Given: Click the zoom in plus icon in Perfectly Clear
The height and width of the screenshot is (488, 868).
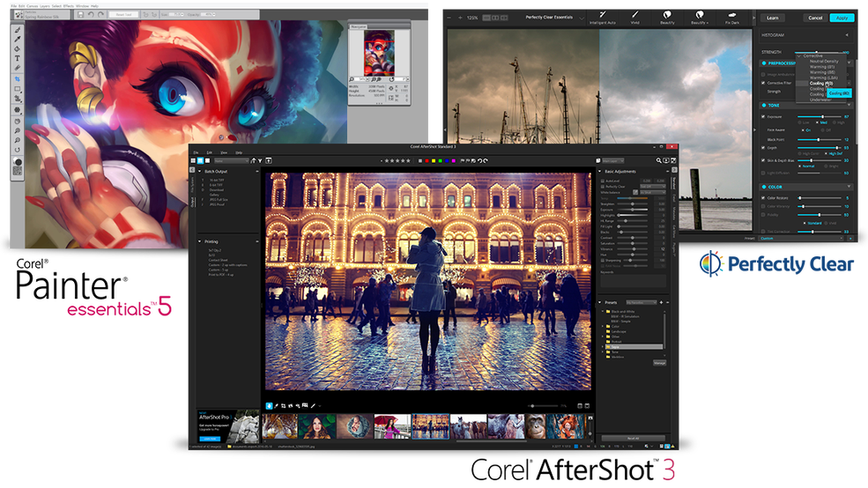Looking at the screenshot, I should [x=460, y=18].
